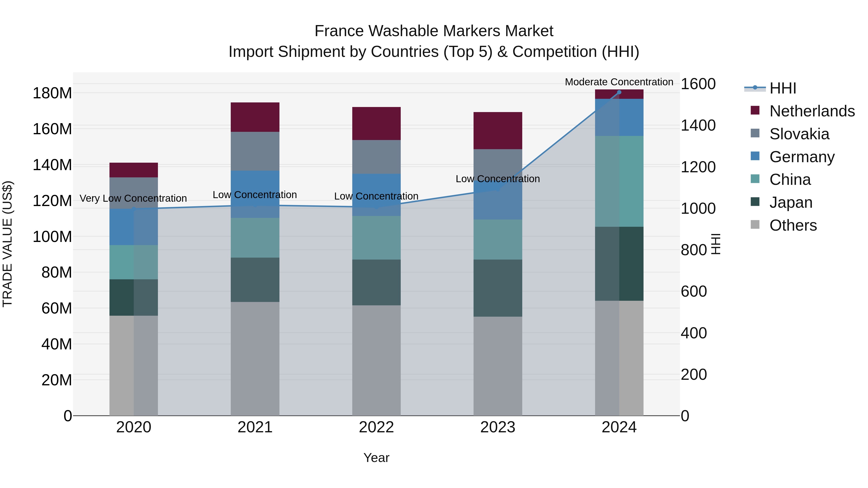Click the Others segment of 2021 bar
This screenshot has height=488, width=868.
[255, 359]
